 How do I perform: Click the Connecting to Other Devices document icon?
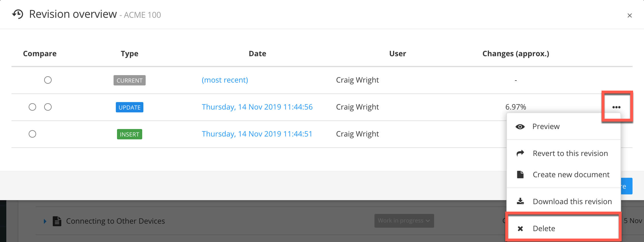(57, 221)
